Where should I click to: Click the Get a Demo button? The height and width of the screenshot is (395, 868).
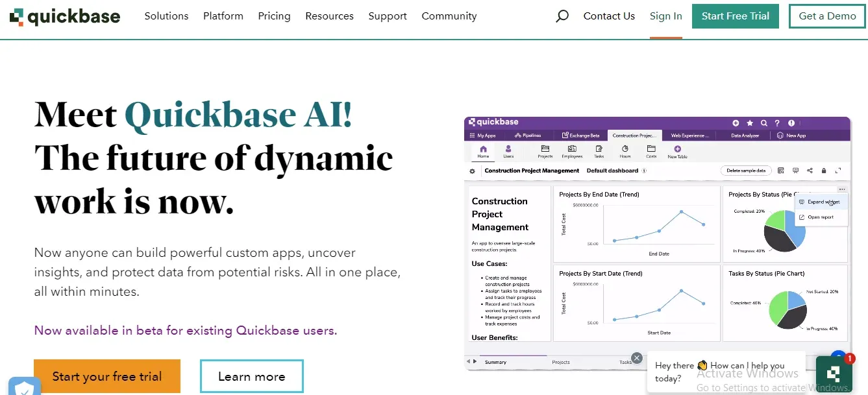coord(827,16)
